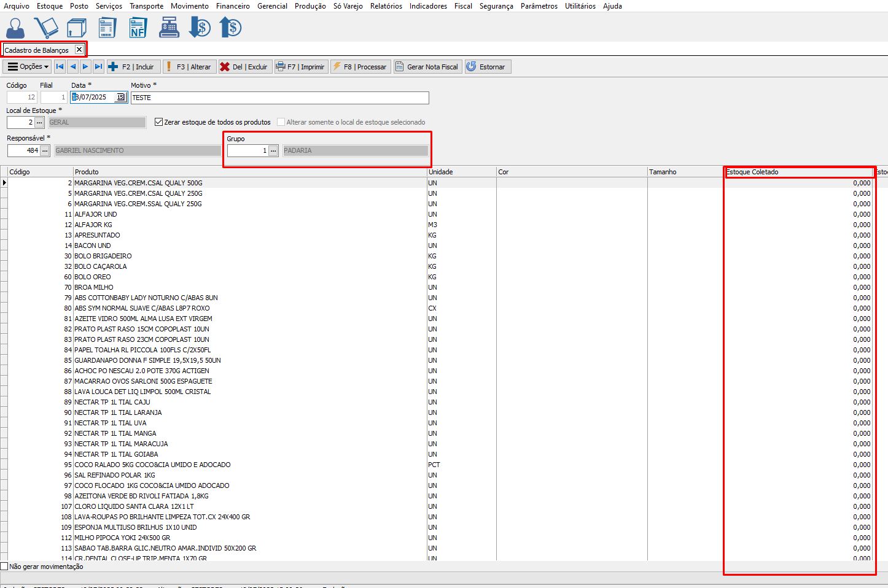
Task: Click the dollar up-arrow icon
Action: click(230, 28)
